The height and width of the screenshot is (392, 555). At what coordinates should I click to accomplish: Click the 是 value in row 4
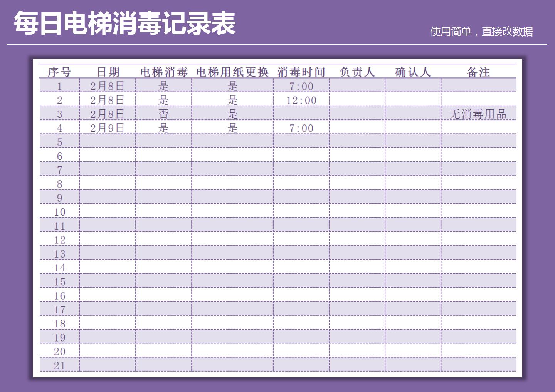pos(164,127)
